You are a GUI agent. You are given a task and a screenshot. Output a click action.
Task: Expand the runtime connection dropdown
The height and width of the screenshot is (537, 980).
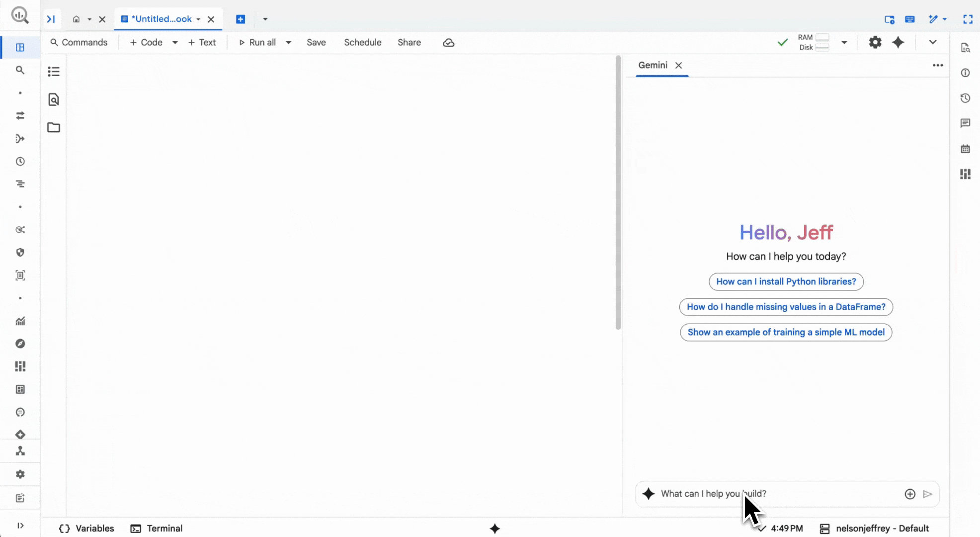(844, 43)
